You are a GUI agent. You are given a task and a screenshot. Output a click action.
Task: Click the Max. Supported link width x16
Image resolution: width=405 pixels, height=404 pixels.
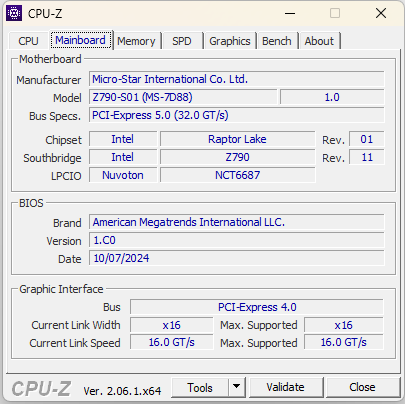click(344, 325)
